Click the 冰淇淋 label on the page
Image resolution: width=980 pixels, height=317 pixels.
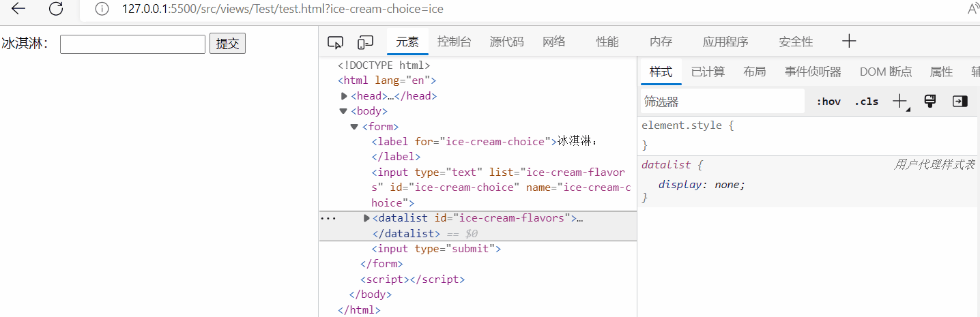25,44
